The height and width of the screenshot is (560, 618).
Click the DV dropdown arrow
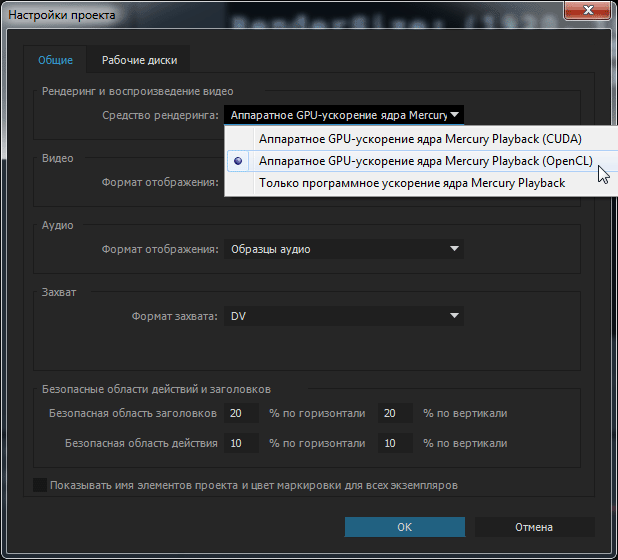click(x=454, y=316)
